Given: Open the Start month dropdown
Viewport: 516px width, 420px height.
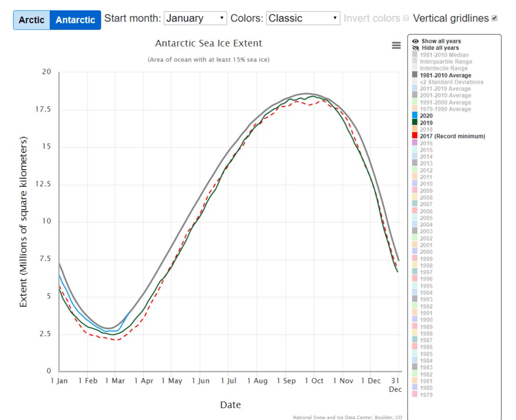Looking at the screenshot, I should (195, 19).
